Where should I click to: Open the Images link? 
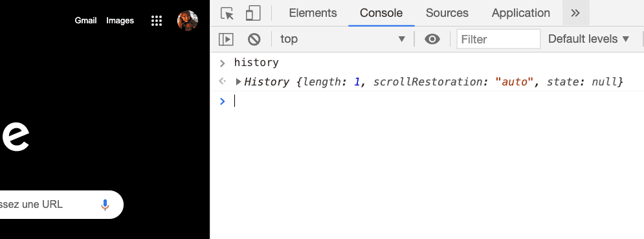tap(120, 21)
